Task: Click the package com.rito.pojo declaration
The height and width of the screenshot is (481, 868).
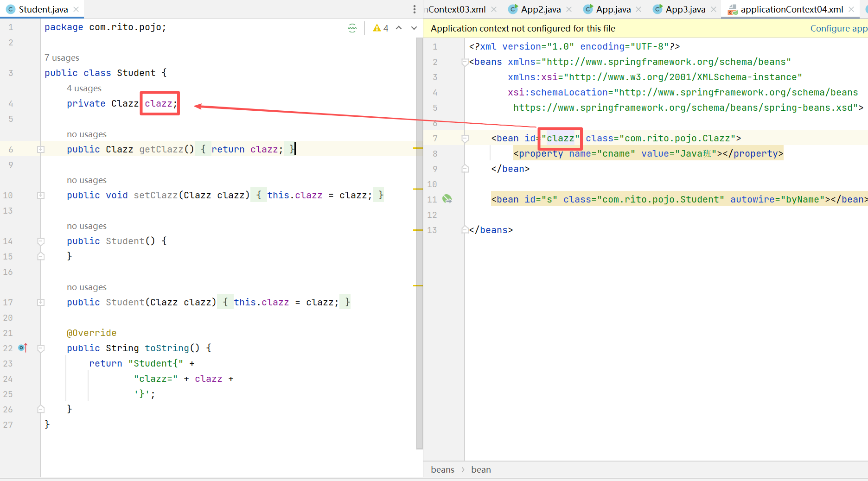Action: click(105, 27)
